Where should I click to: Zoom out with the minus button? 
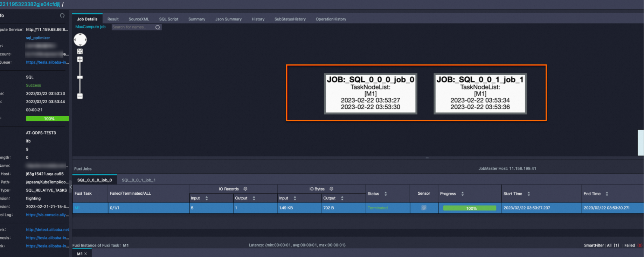(80, 96)
